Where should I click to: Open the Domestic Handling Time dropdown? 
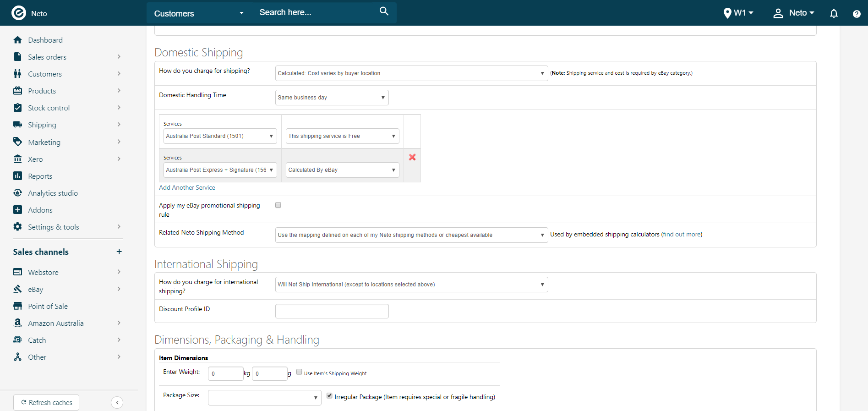pyautogui.click(x=332, y=98)
